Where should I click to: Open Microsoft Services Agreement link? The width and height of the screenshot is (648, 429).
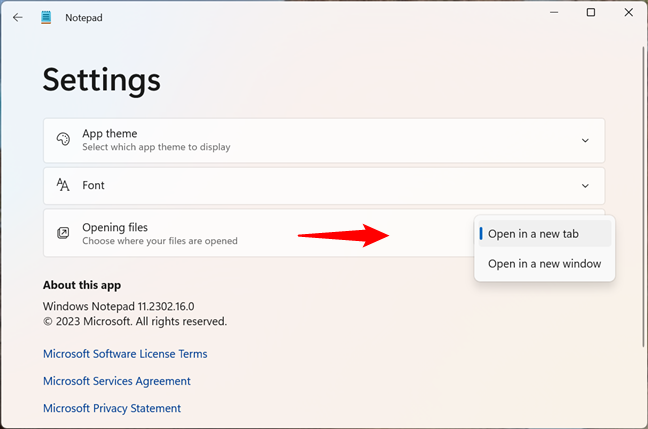click(117, 381)
